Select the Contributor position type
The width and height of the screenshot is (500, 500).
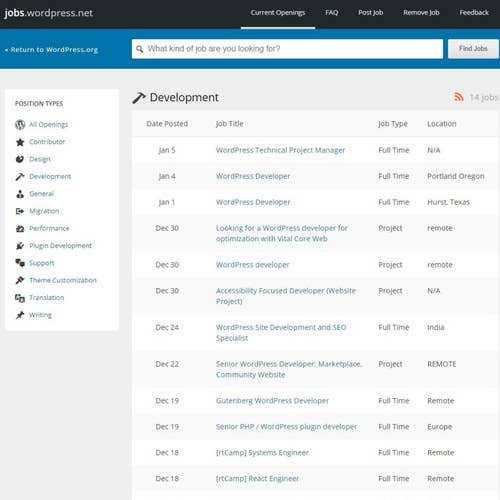click(47, 142)
